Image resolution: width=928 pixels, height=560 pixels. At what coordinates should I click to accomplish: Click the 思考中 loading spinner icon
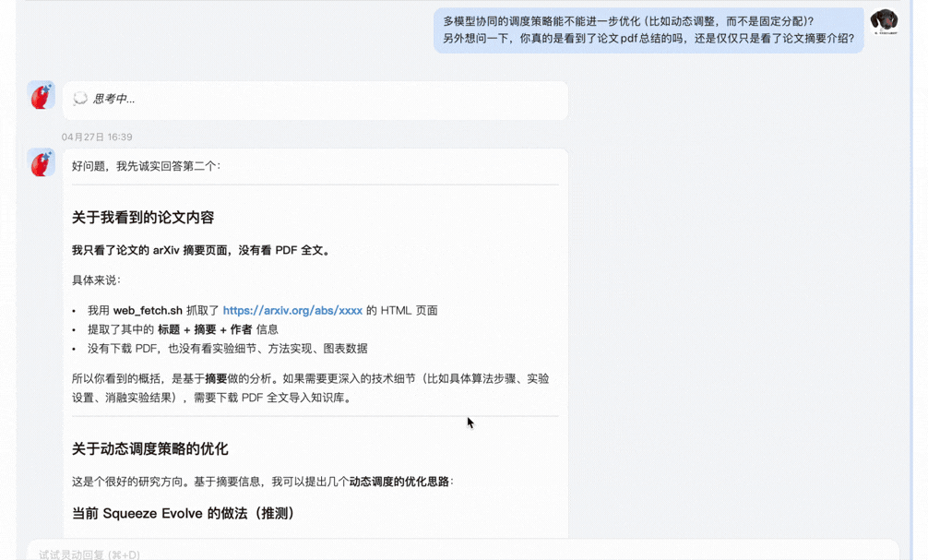[x=80, y=99]
